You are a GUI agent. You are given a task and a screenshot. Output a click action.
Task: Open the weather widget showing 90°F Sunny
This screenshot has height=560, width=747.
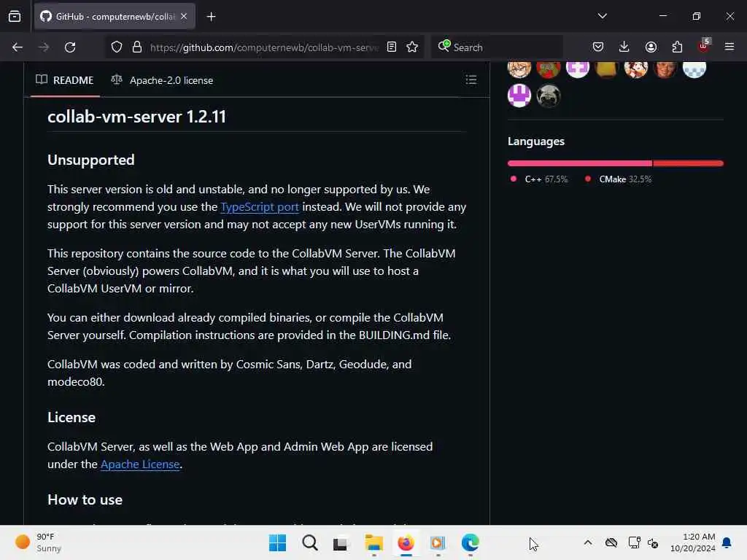(39, 542)
